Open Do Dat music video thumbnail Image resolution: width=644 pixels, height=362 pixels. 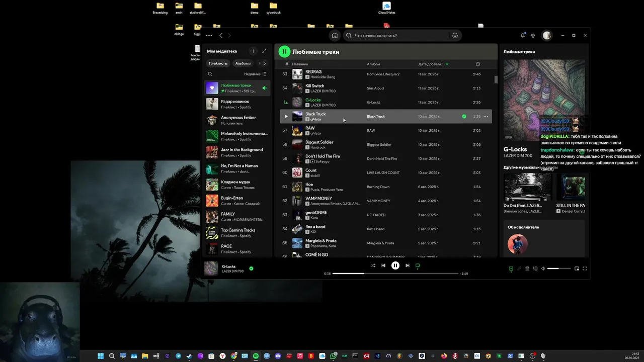point(528,187)
